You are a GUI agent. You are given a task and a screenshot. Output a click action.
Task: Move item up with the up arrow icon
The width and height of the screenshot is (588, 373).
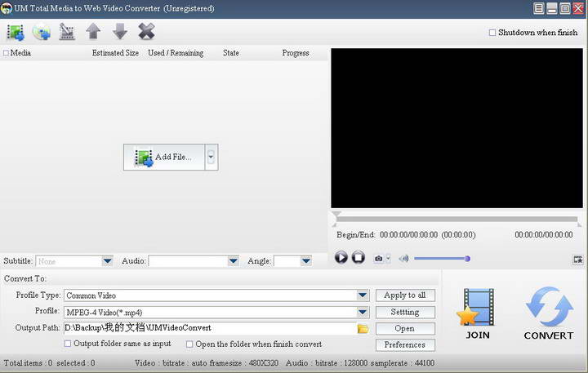pyautogui.click(x=93, y=32)
